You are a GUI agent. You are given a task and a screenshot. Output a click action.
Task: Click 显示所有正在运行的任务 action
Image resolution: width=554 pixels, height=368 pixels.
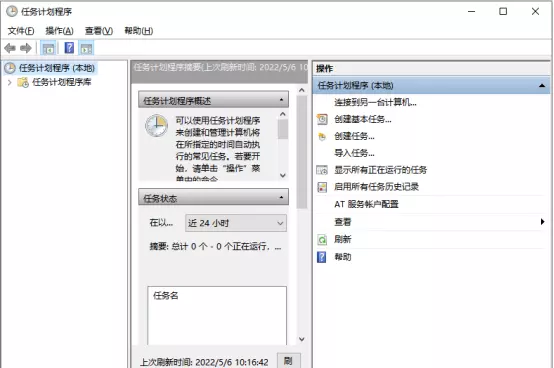[381, 170]
